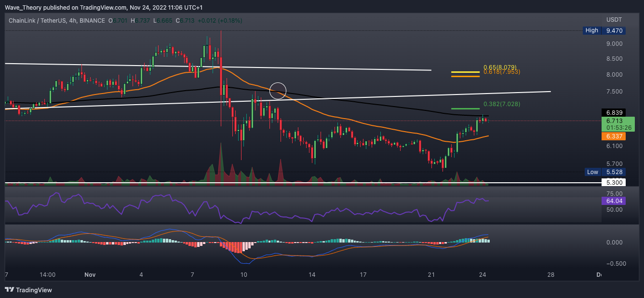Click the 9.000 price axis tick
The width and height of the screenshot is (644, 298).
[614, 44]
